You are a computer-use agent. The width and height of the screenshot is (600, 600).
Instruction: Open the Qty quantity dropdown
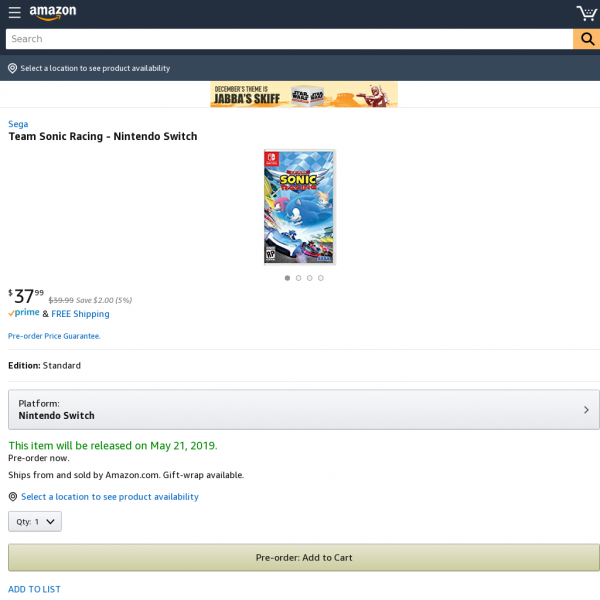35,522
